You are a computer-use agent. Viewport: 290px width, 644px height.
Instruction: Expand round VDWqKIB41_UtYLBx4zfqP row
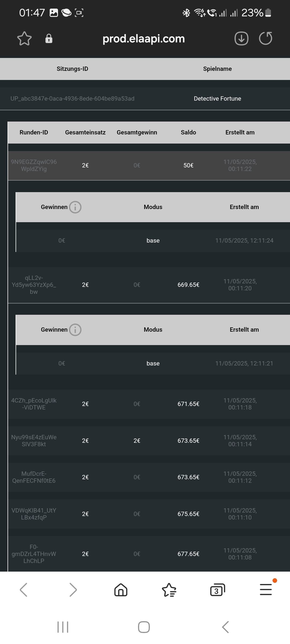coord(149,514)
